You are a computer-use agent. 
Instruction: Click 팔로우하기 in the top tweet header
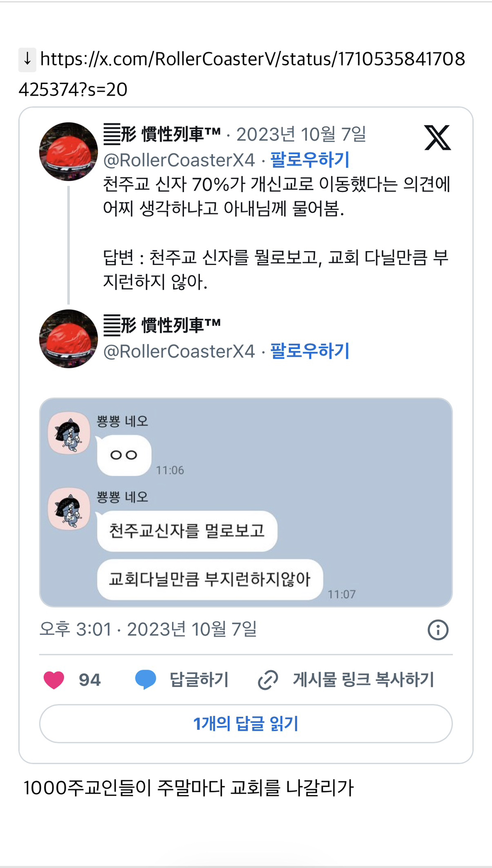pos(310,160)
